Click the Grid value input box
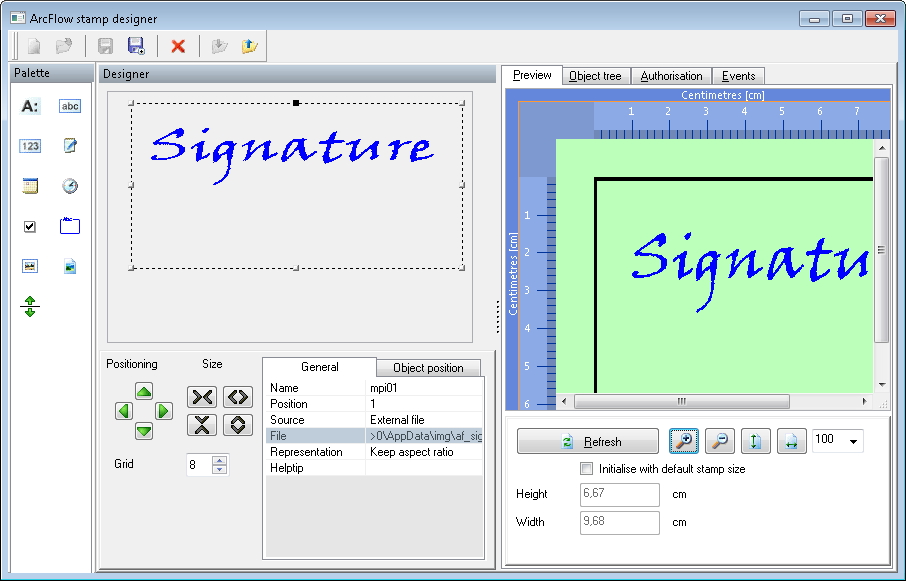 tap(199, 464)
